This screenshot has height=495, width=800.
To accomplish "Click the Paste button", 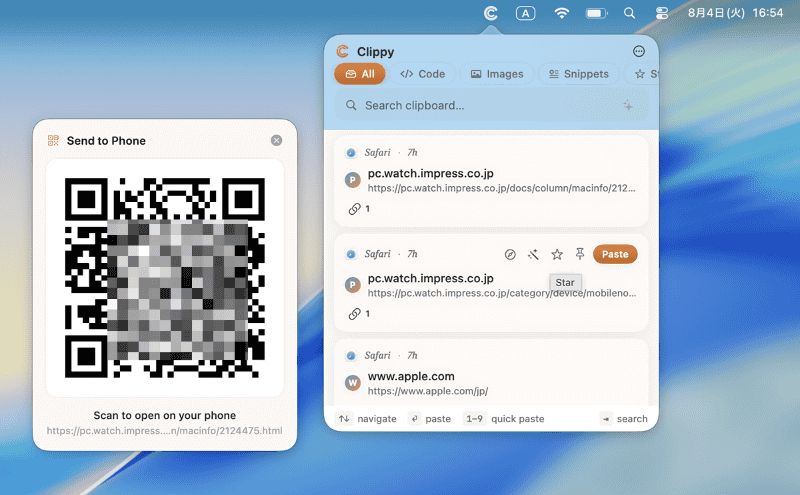I will [615, 254].
